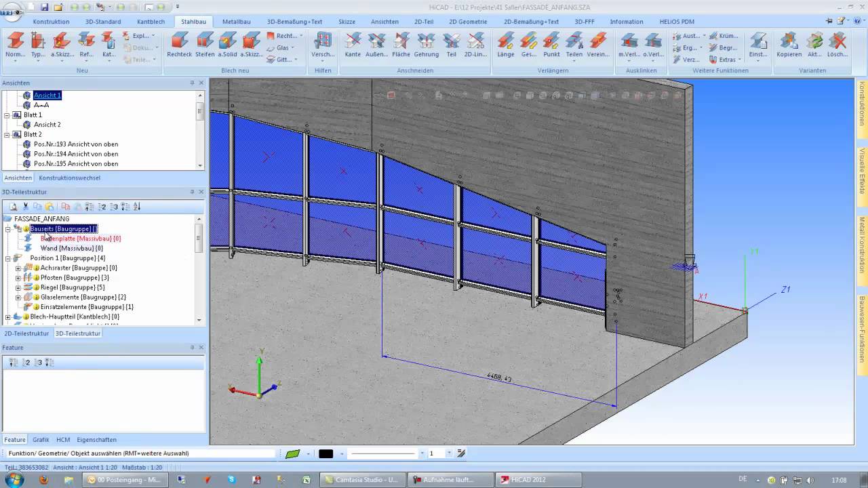868x488 pixels.
Task: Collapse the Bauseits Baugruppe node
Action: click(x=8, y=229)
